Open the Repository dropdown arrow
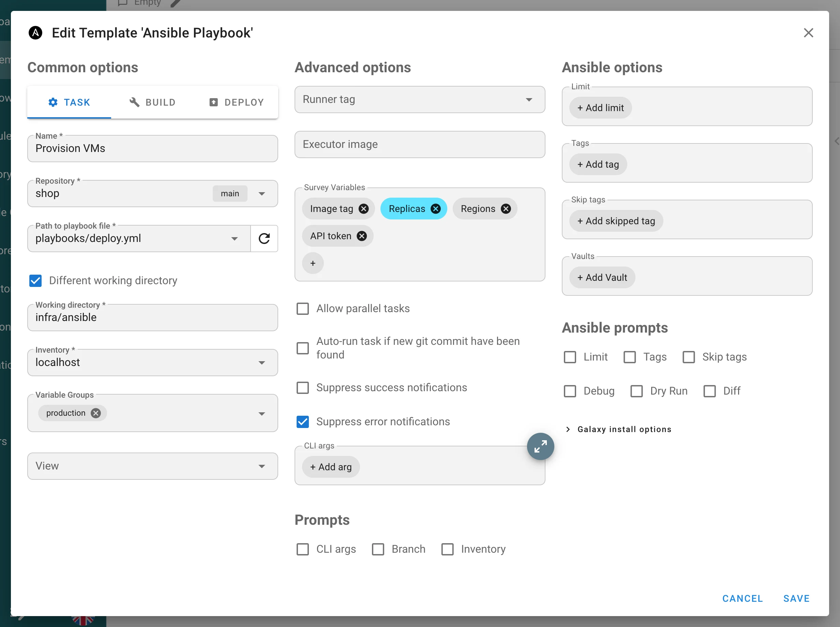Screen dimensions: 840x627 click(x=261, y=194)
